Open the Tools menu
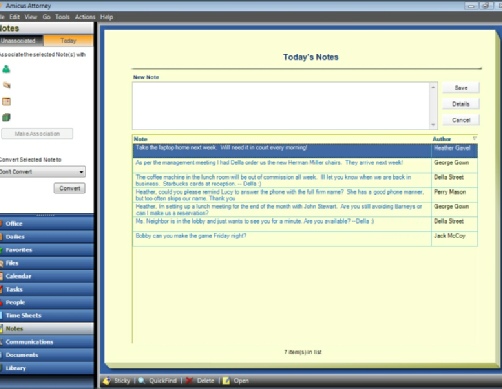Viewport: 502px width, 389px height. coord(62,17)
